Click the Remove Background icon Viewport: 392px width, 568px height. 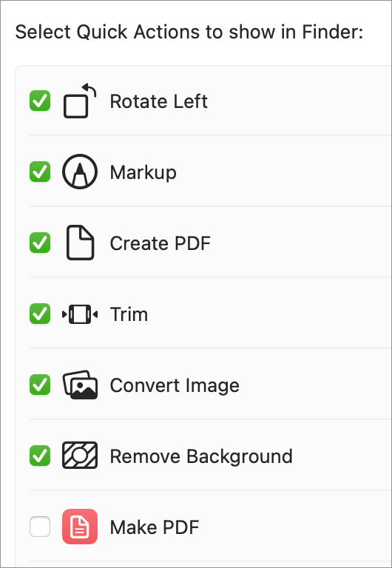(80, 456)
